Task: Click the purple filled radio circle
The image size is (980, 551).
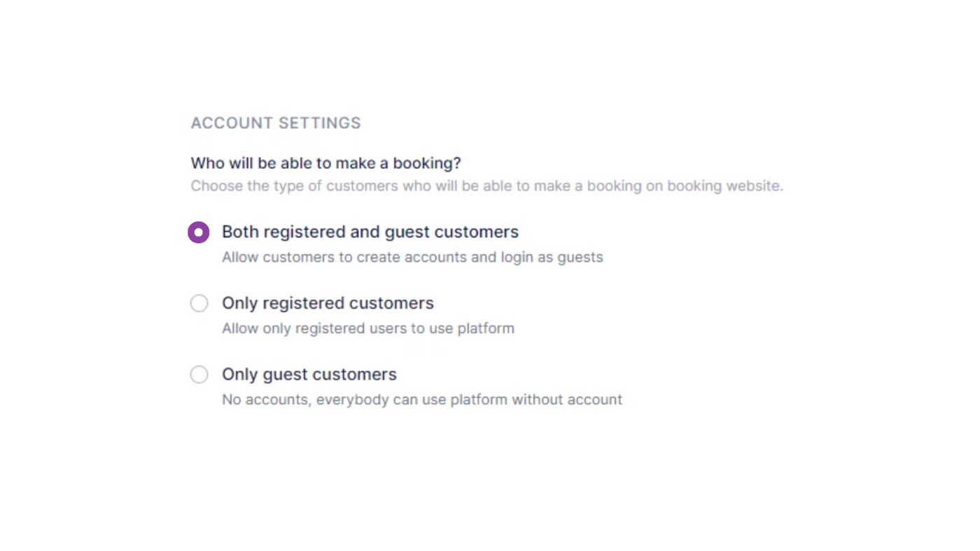Action: coord(199,232)
